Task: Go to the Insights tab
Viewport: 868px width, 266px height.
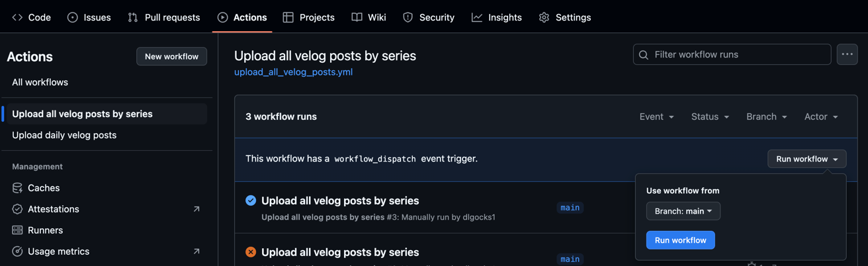Action: pyautogui.click(x=497, y=17)
